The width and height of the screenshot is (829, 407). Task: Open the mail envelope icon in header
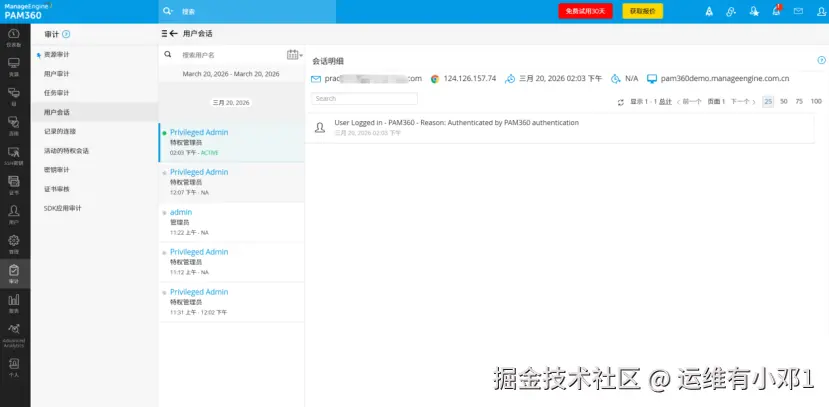(798, 11)
